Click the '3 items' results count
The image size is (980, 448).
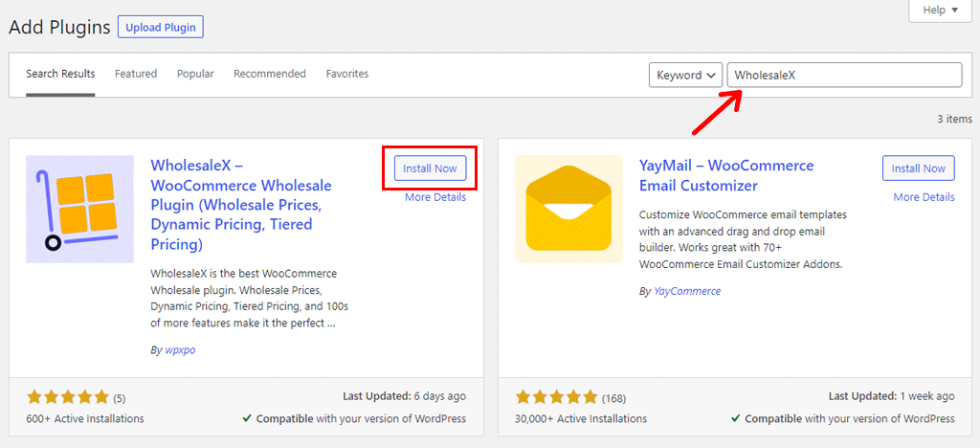[x=954, y=119]
